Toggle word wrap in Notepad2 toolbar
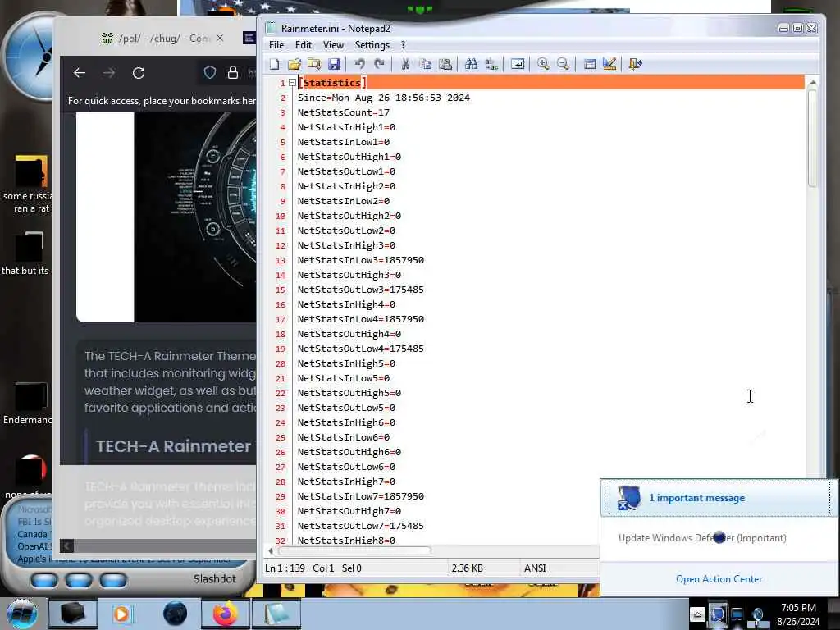The width and height of the screenshot is (840, 630). coord(518,64)
